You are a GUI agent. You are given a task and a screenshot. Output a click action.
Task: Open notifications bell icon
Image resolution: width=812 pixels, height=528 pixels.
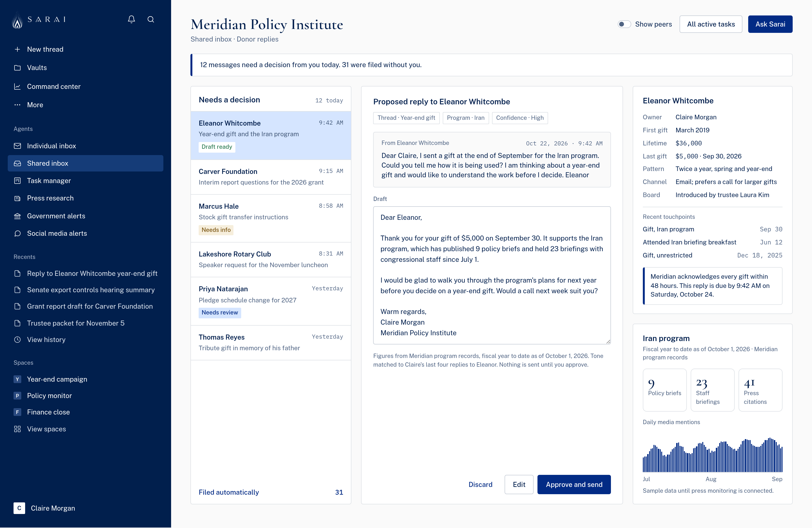[131, 19]
